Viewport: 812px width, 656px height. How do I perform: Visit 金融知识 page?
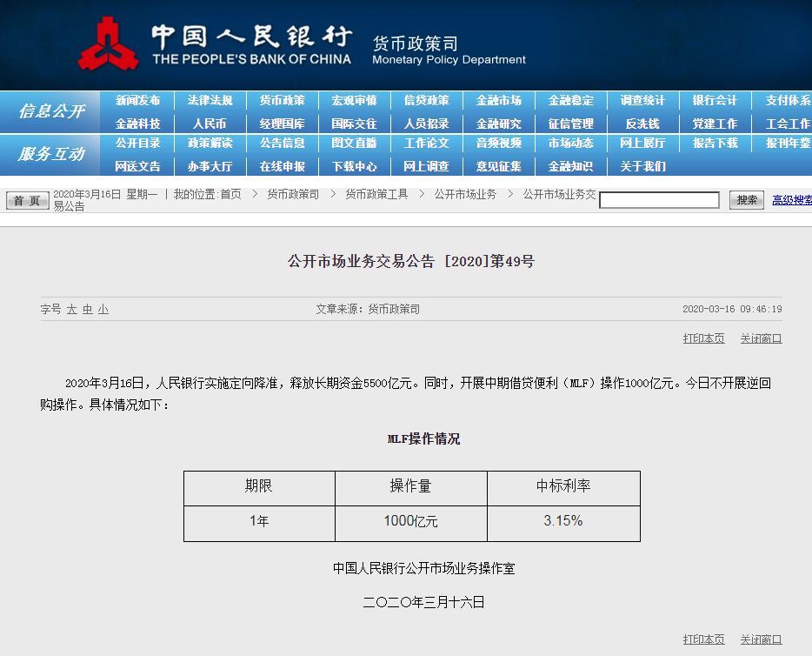(570, 166)
